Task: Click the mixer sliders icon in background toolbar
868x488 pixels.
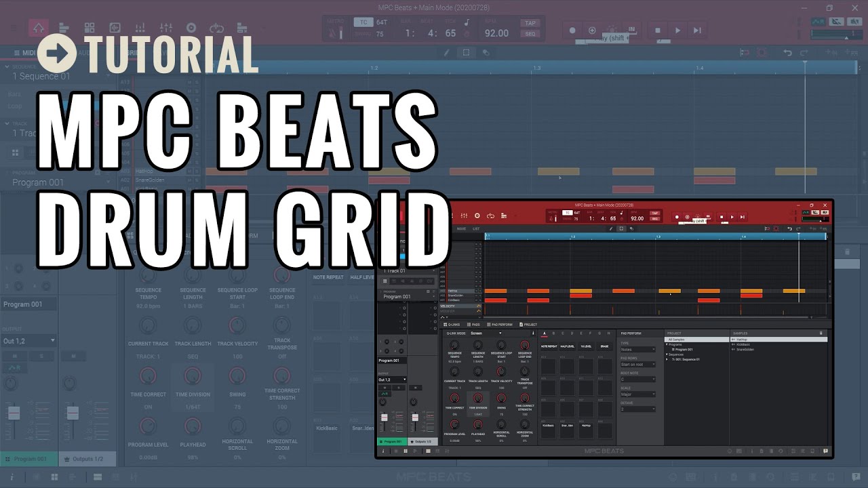Action: click(x=166, y=28)
